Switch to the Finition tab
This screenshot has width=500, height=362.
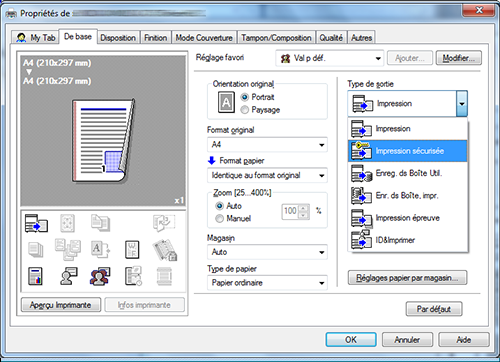156,38
